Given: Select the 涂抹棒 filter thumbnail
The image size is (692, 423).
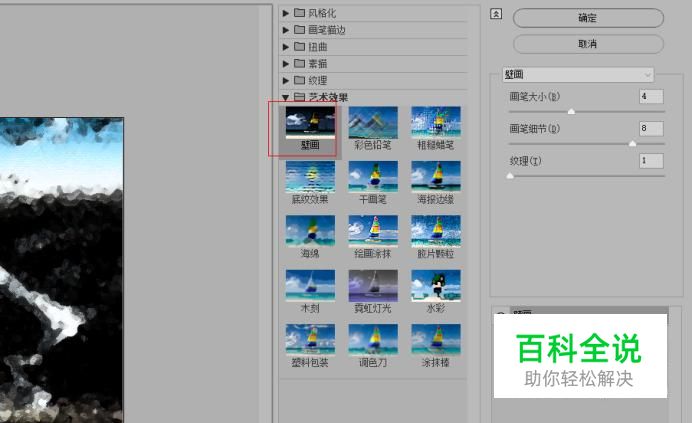Looking at the screenshot, I should pyautogui.click(x=436, y=340).
